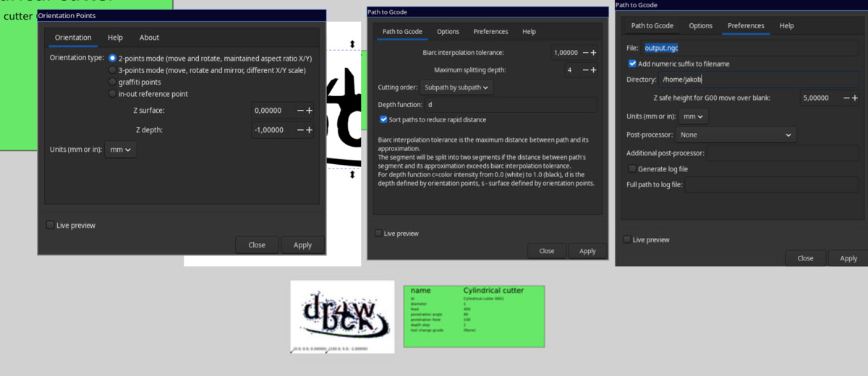Select the green Cylindrical cutter tool table
This screenshot has height=376, width=868.
tap(474, 316)
